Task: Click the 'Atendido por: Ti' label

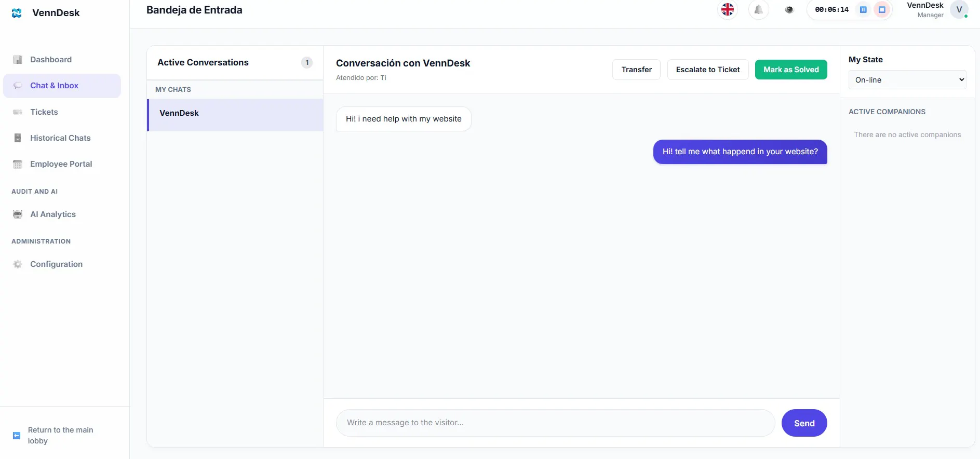Action: coord(361,78)
